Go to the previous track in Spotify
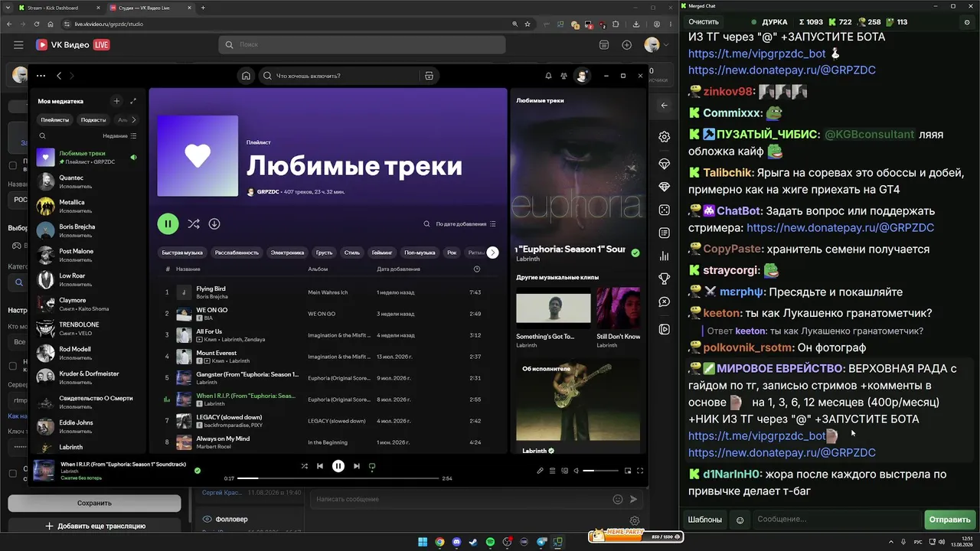 pyautogui.click(x=320, y=466)
